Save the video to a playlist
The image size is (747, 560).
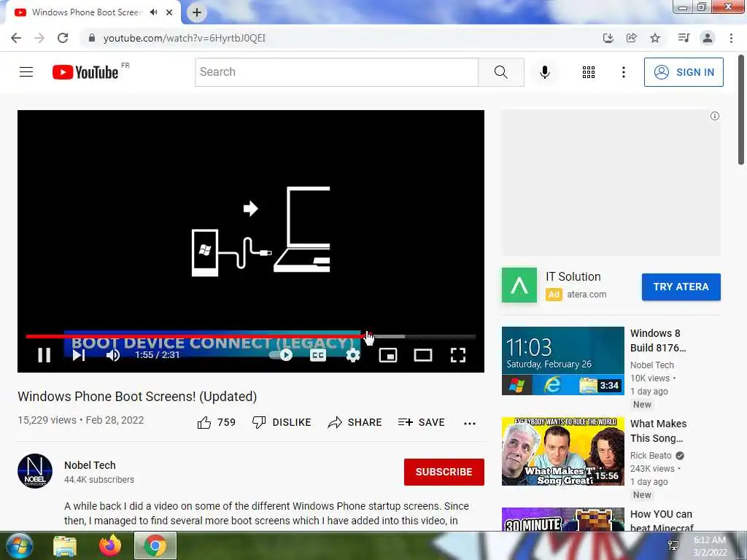click(421, 422)
